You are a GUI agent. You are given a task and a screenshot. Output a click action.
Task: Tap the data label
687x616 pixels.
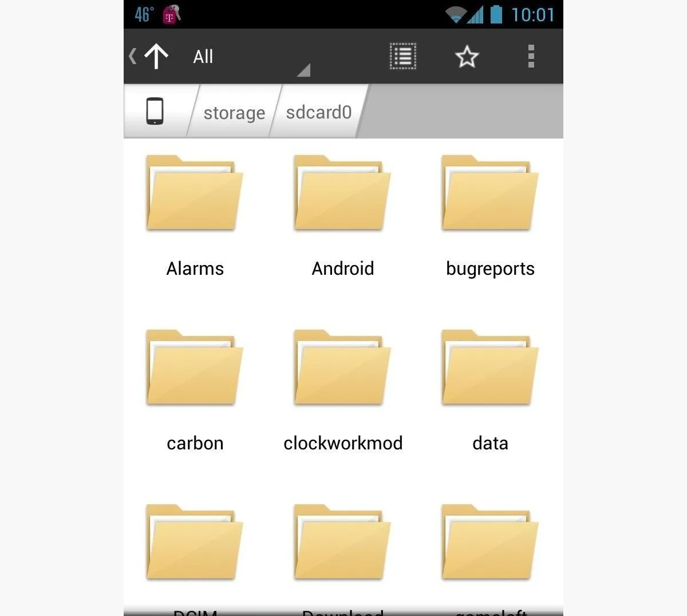pos(491,443)
